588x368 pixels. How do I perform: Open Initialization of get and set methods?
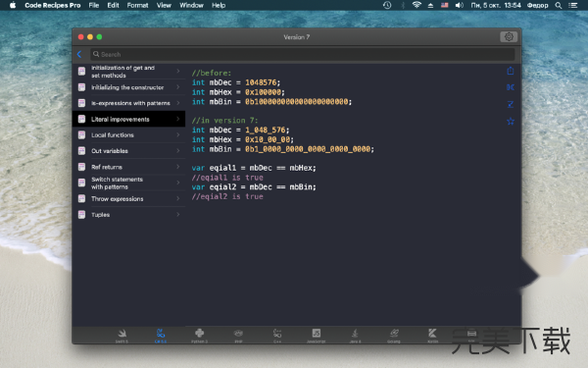point(128,71)
